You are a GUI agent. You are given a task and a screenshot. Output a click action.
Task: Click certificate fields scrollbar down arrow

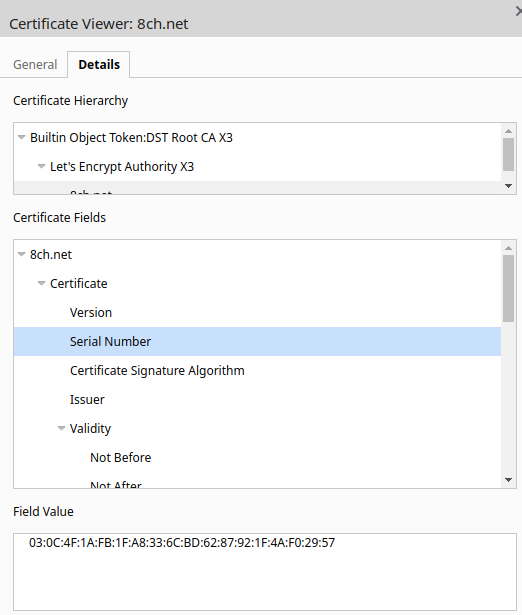(509, 480)
